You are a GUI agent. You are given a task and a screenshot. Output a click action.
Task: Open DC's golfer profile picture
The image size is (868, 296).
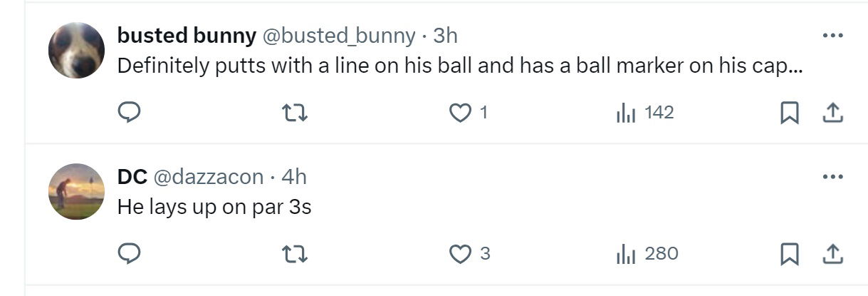click(76, 191)
